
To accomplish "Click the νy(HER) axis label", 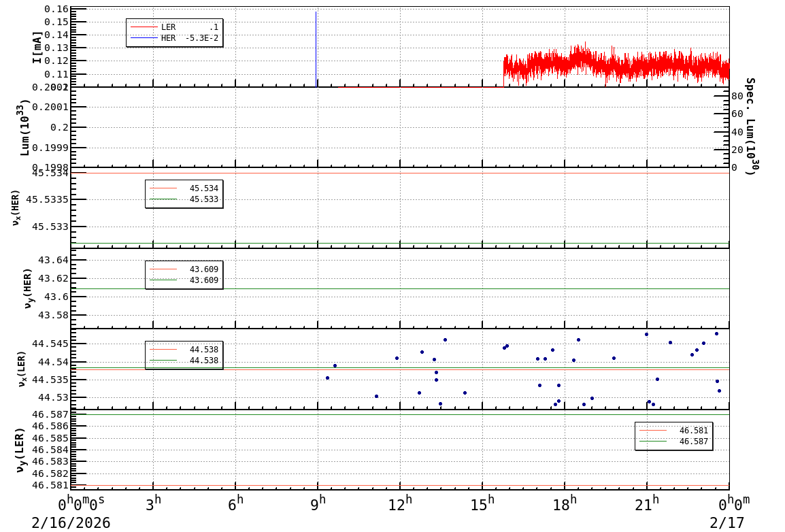I will pyautogui.click(x=27, y=288).
